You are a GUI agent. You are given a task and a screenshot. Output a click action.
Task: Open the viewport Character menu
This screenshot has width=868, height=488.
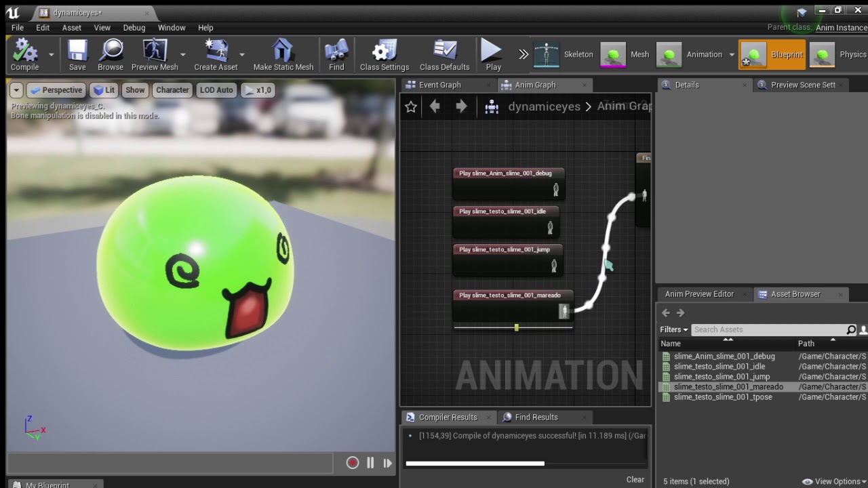(172, 90)
